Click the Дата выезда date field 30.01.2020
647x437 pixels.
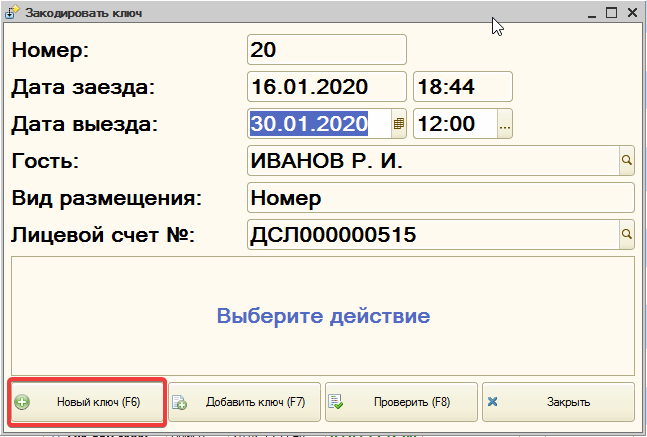pyautogui.click(x=319, y=123)
